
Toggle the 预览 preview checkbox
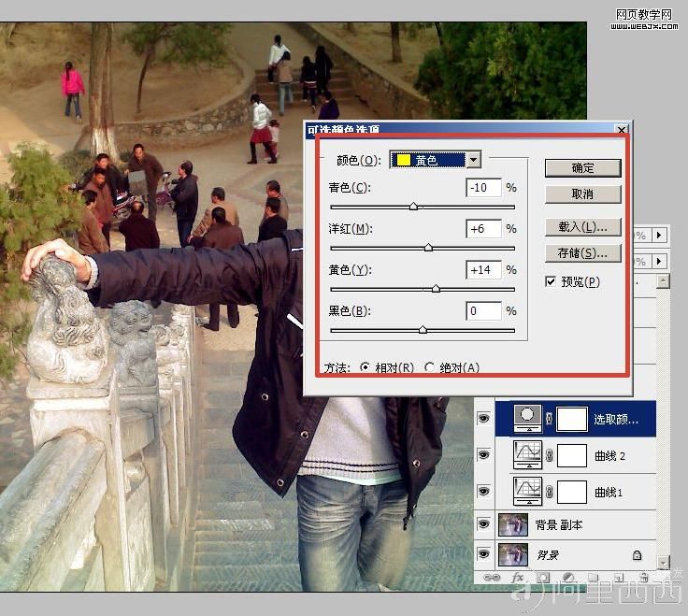click(x=551, y=281)
